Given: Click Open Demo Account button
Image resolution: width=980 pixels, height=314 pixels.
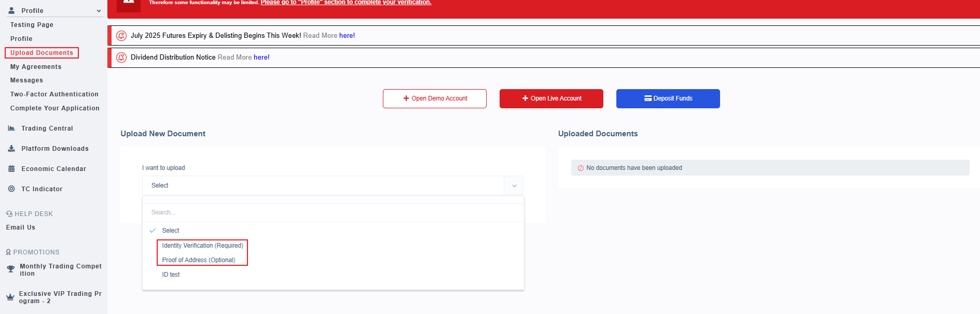Looking at the screenshot, I should coord(435,98).
